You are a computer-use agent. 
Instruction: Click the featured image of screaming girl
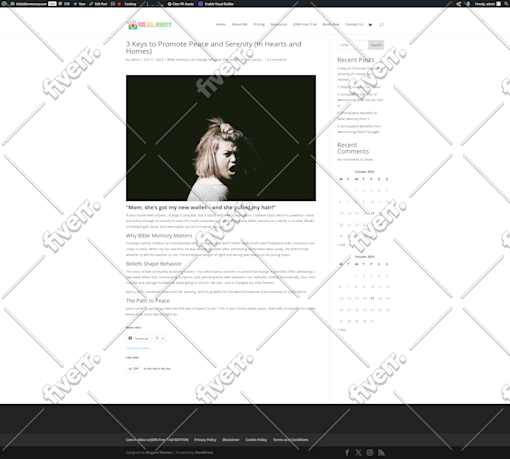(x=221, y=138)
